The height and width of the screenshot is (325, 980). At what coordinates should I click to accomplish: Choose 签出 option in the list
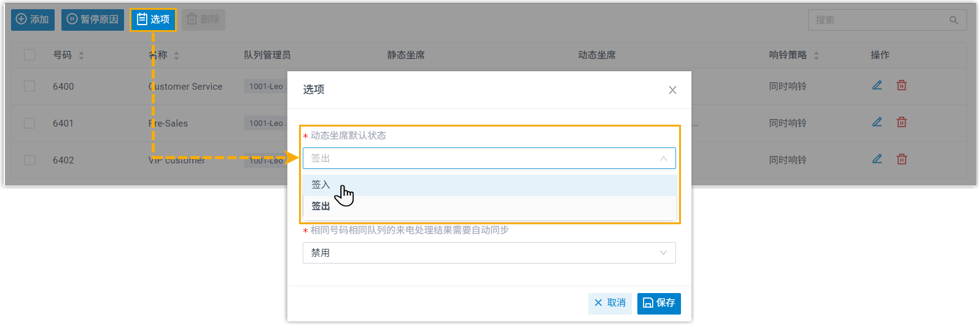pyautogui.click(x=321, y=206)
